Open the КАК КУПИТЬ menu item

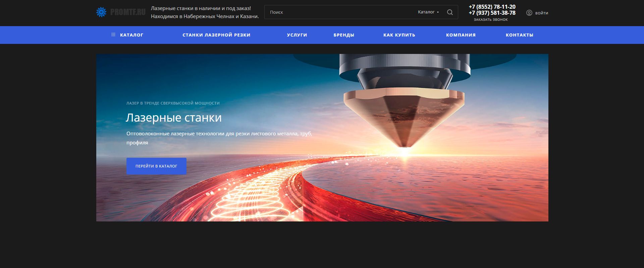point(399,35)
